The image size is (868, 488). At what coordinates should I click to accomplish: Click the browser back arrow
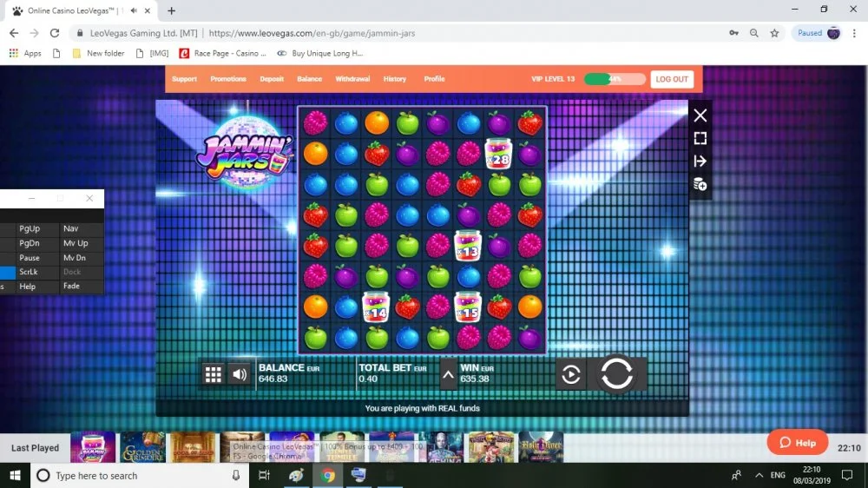[x=14, y=33]
